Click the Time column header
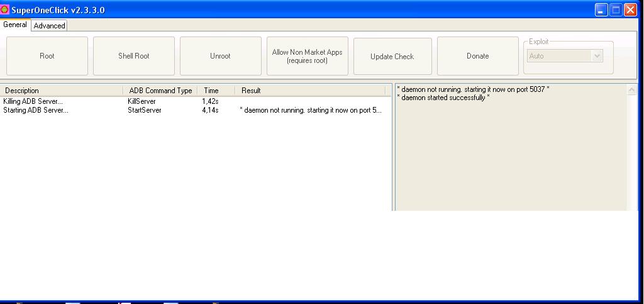 coord(216,91)
